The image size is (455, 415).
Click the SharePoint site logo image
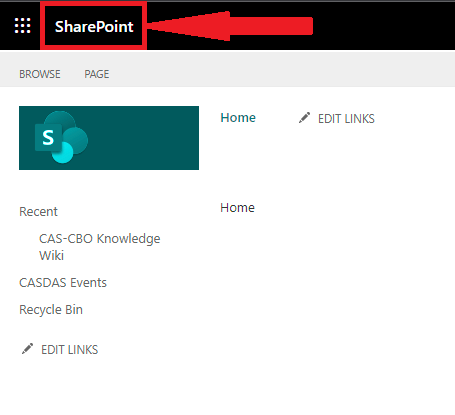109,138
